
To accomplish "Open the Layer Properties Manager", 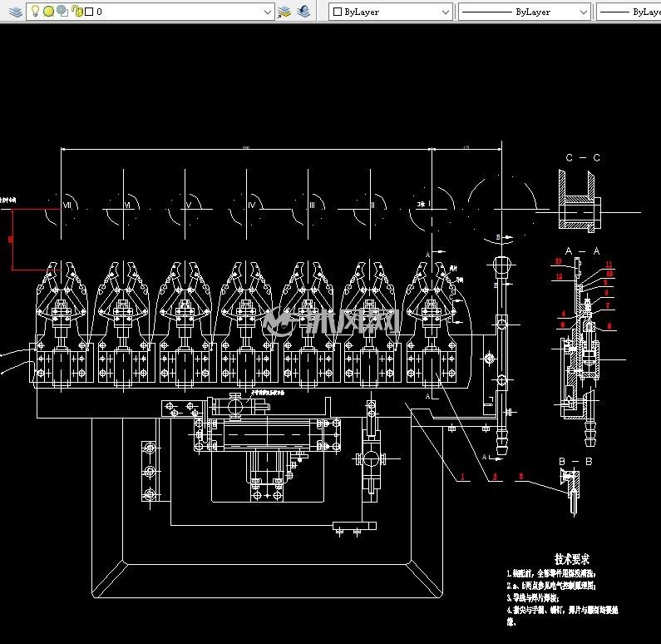I will point(15,12).
